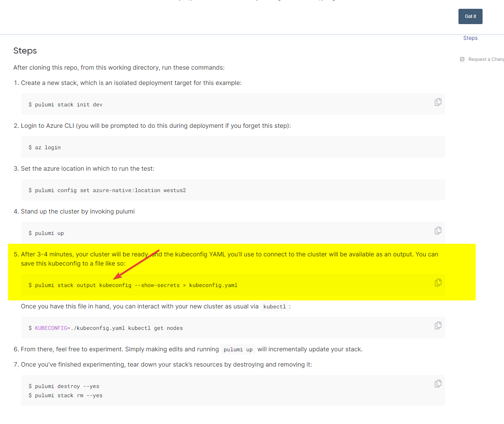Open the "kubectl" inline code reference
This screenshot has width=504, height=424.
pyautogui.click(x=274, y=306)
